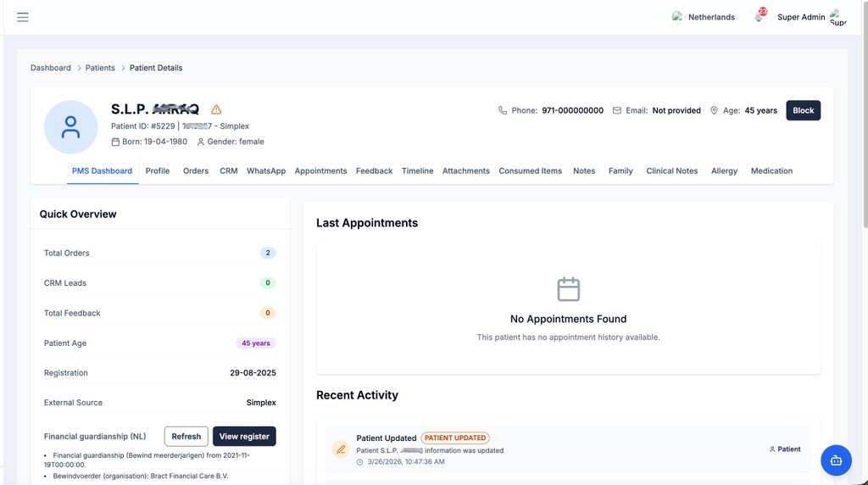Click the CRM Leads count badge
This screenshot has width=868, height=485.
(x=268, y=283)
